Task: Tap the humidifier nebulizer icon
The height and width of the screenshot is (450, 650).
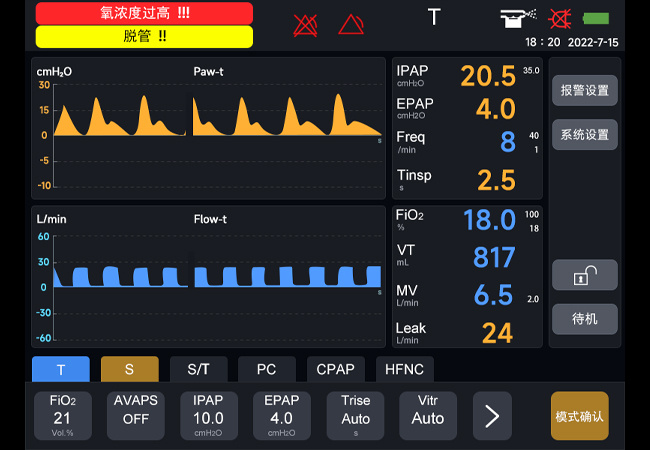Action: pyautogui.click(x=520, y=19)
